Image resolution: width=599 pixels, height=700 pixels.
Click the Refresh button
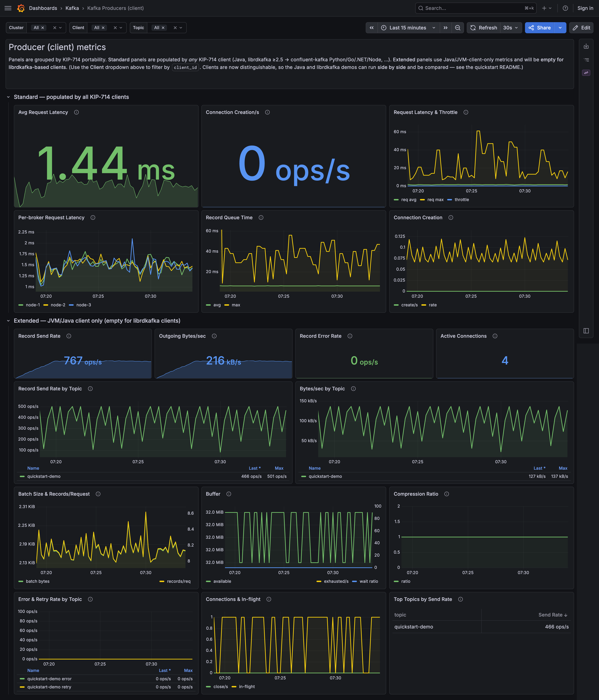[484, 28]
